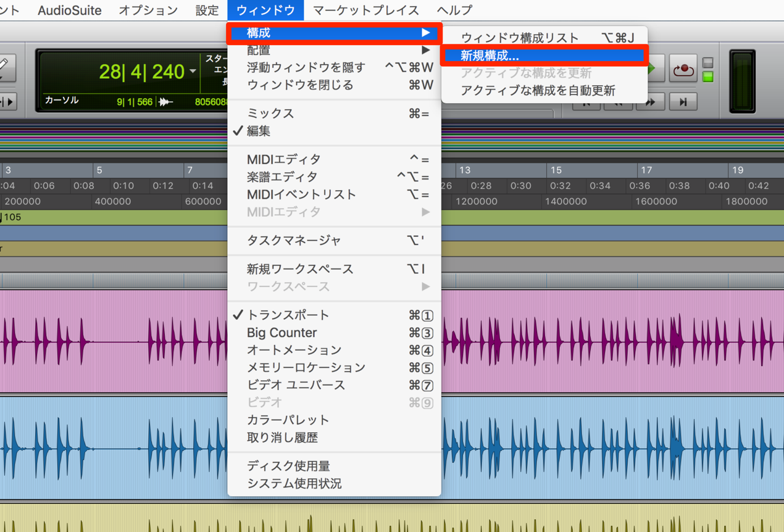
Task: Open ディスク使用量
Action: click(x=334, y=466)
